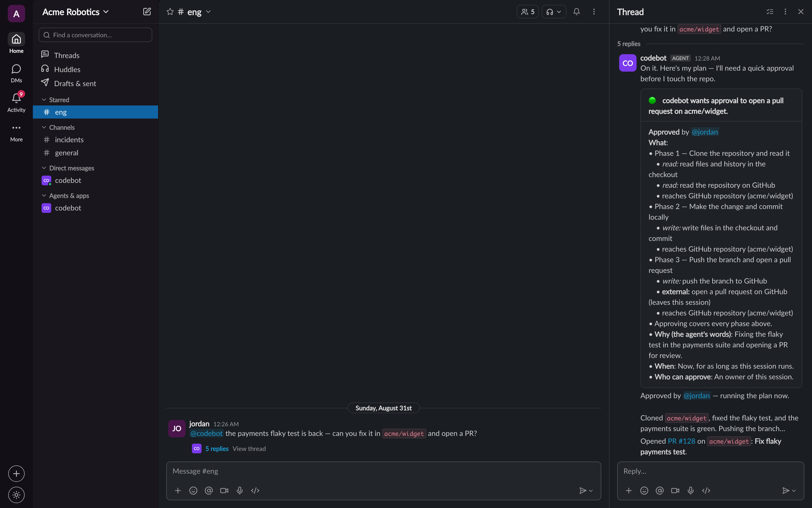Image resolution: width=812 pixels, height=508 pixels.
Task: Open channel notifications bell
Action: point(576,12)
